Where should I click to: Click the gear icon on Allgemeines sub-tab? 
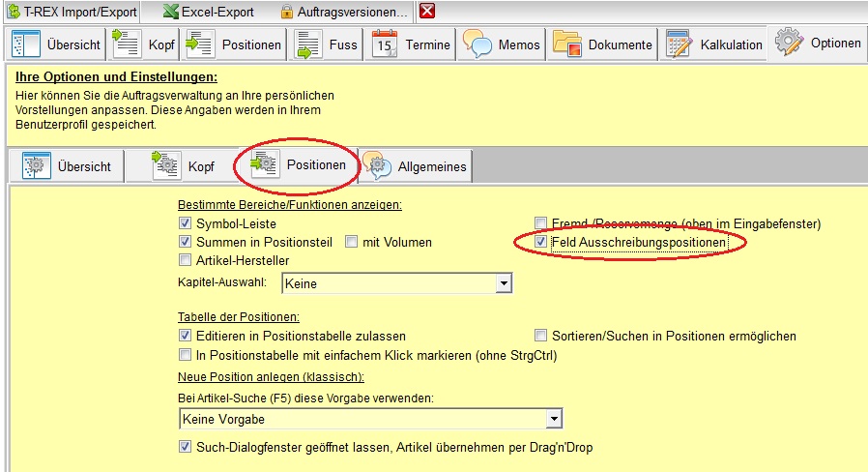point(377,165)
